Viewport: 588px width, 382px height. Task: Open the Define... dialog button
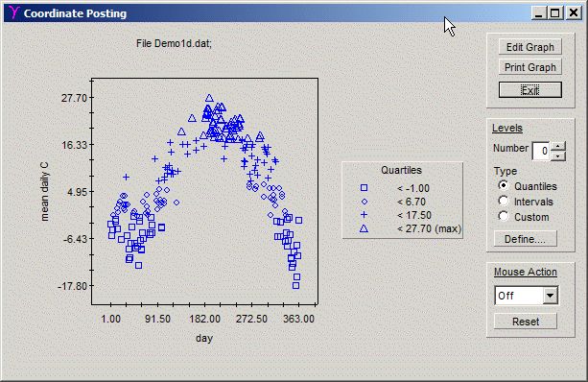(525, 239)
